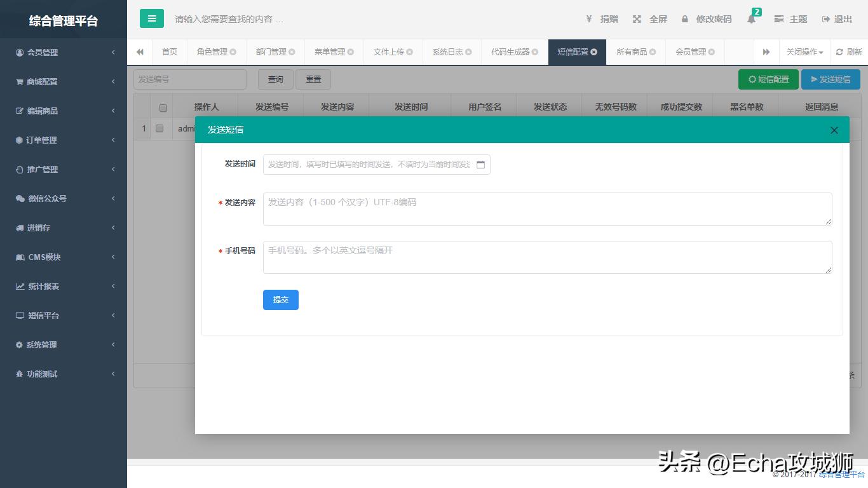Click the 查询 query button
Viewport: 868px width, 488px height.
point(275,79)
